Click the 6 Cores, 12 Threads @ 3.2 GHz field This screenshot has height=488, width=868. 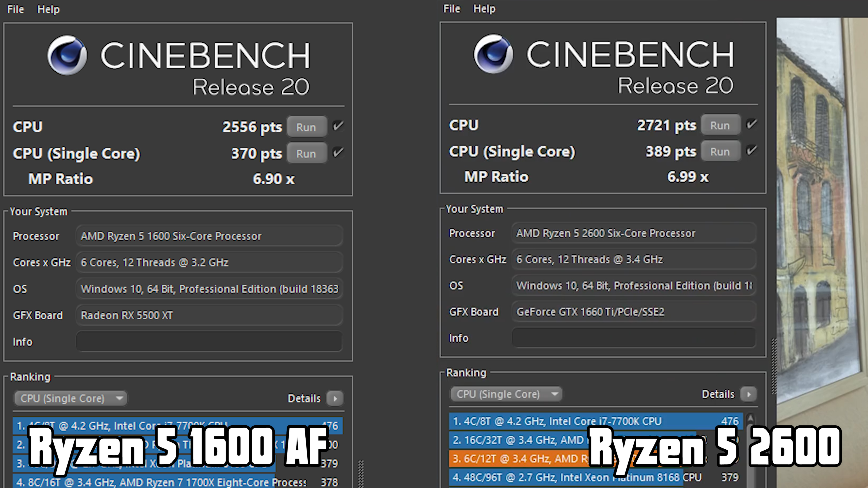pyautogui.click(x=209, y=262)
